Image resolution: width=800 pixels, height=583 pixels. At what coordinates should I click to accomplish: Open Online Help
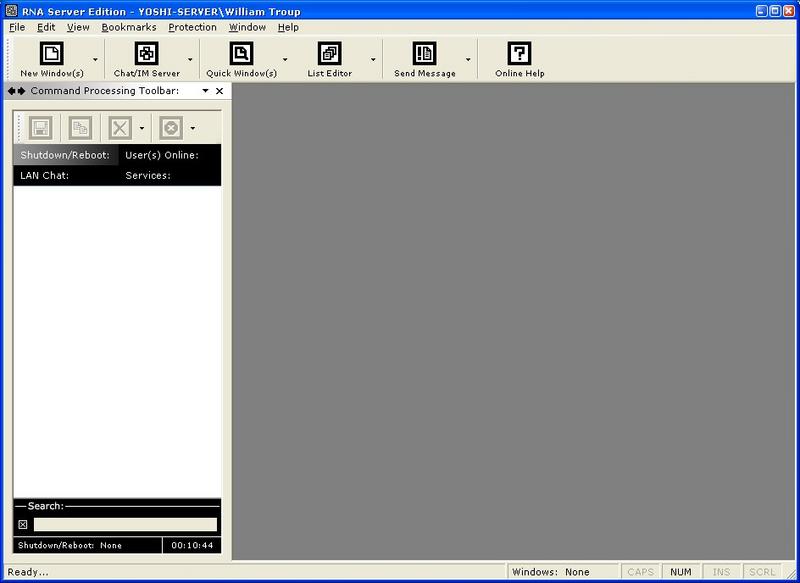pyautogui.click(x=519, y=54)
